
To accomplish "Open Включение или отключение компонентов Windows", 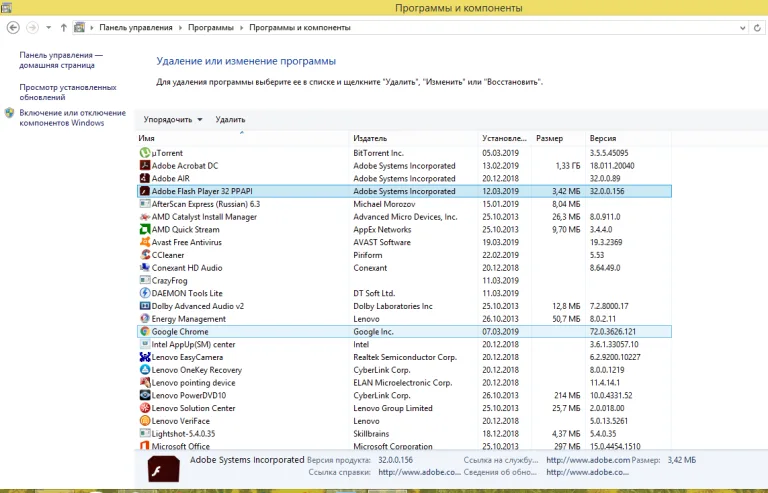I will pyautogui.click(x=72, y=117).
